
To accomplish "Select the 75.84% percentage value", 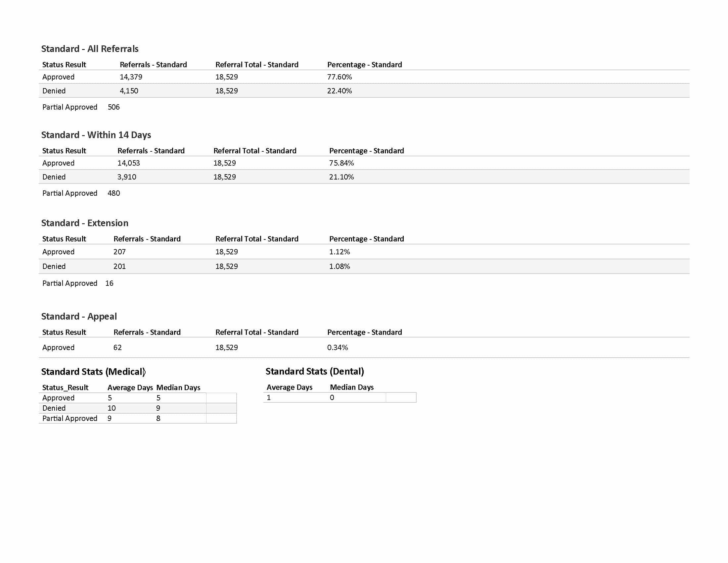I will click(x=341, y=163).
